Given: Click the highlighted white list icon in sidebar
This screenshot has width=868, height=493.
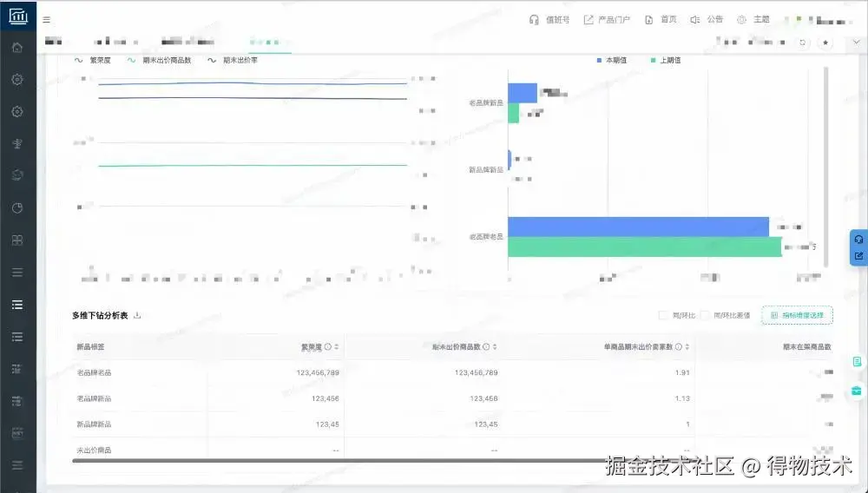Looking at the screenshot, I should 17,305.
